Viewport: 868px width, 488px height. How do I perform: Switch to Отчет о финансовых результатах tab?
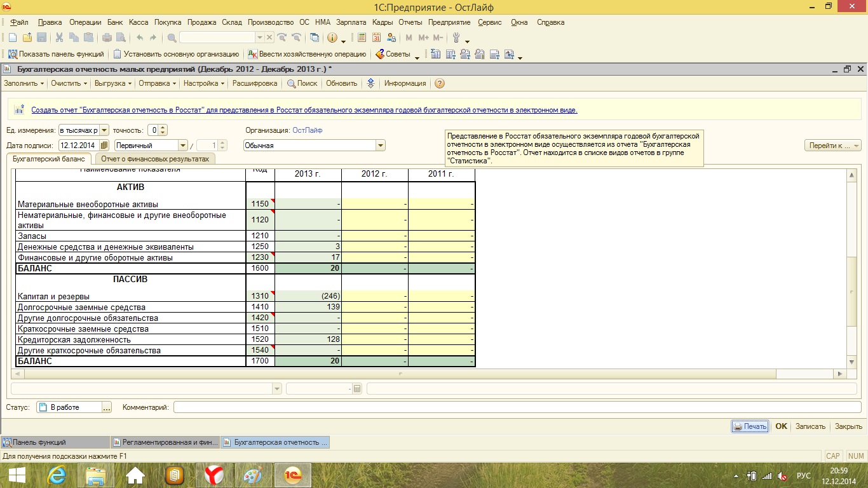(x=154, y=159)
